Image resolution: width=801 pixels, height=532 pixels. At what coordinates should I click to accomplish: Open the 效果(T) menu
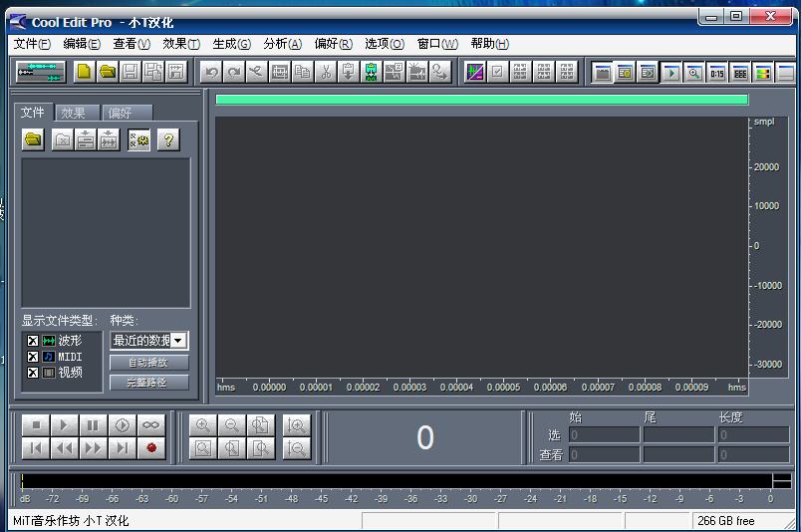click(x=181, y=44)
